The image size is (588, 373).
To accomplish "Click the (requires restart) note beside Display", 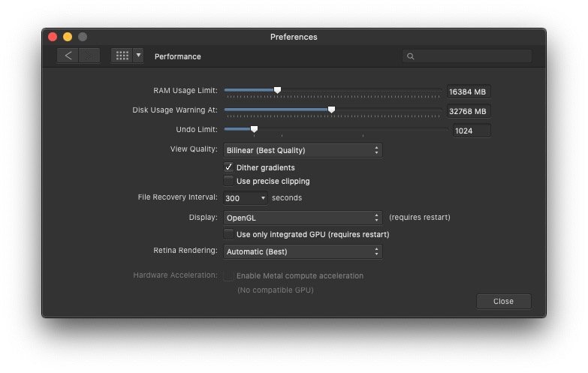I will (420, 218).
